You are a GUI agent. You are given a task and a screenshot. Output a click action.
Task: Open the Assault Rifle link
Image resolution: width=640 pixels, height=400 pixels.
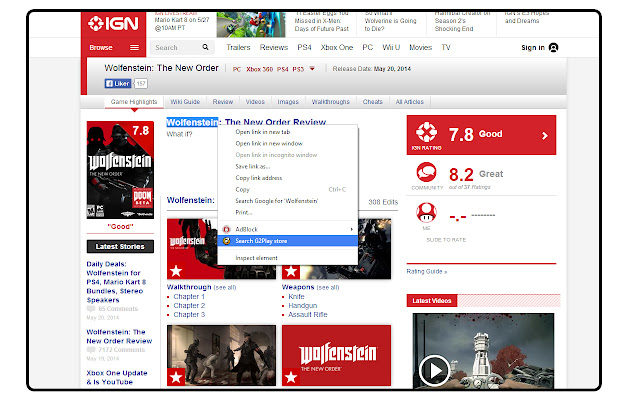pyautogui.click(x=308, y=315)
